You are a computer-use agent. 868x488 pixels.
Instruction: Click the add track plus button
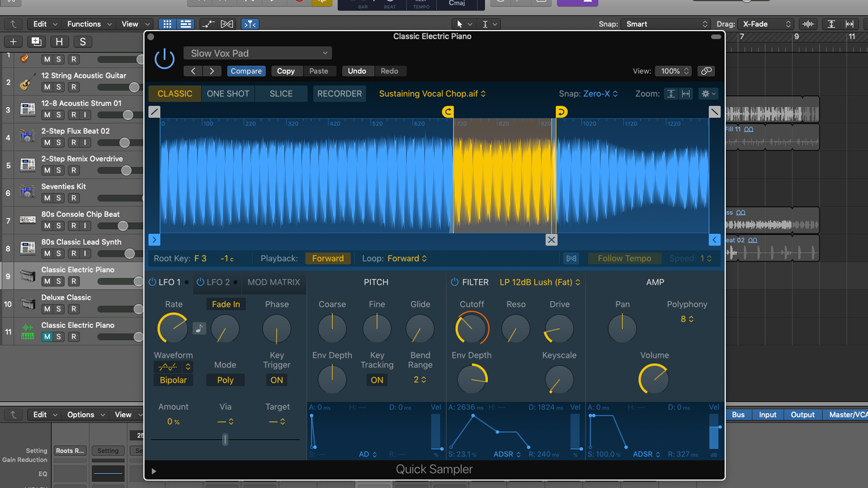(x=13, y=42)
